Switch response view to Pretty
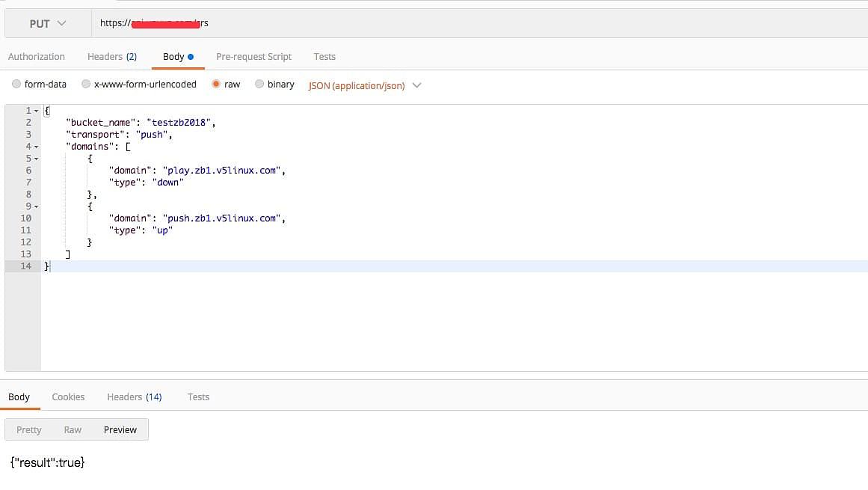 29,430
